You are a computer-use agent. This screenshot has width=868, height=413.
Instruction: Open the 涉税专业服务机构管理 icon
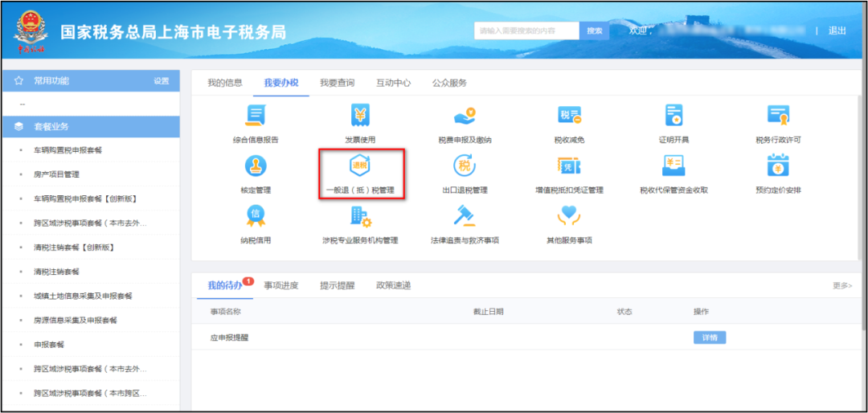click(x=360, y=216)
